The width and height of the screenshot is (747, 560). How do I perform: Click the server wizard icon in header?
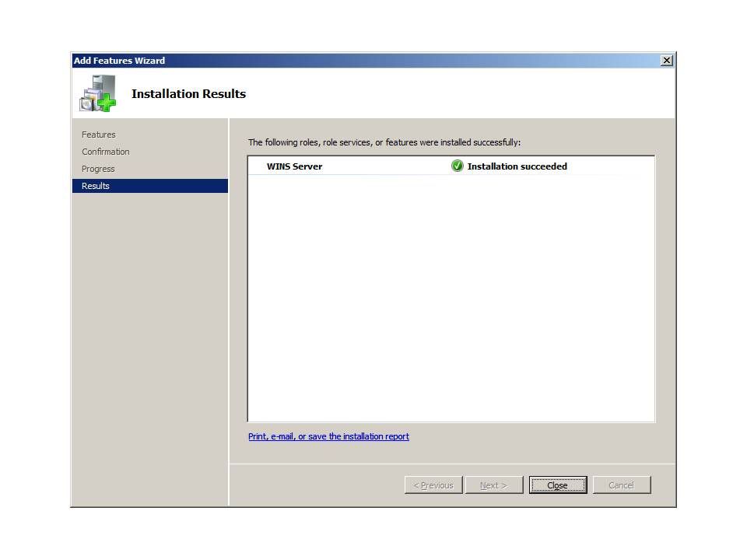[97, 93]
